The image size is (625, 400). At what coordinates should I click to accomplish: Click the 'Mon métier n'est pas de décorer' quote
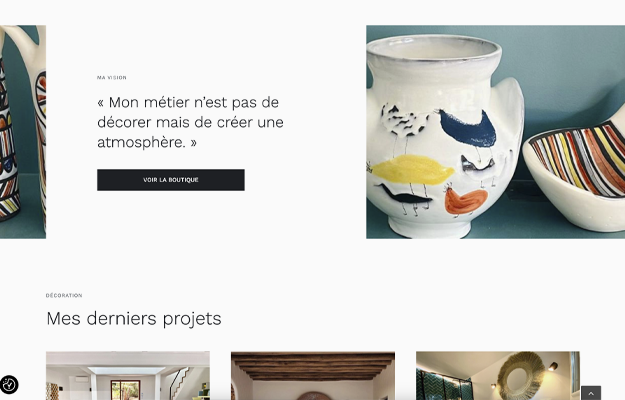click(x=190, y=122)
